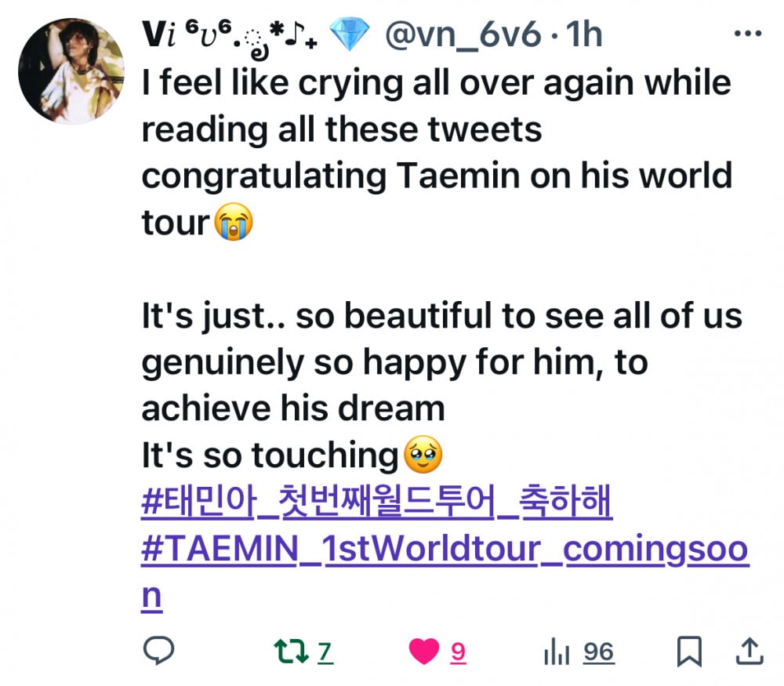
Task: Click the blue diamond emoji by username
Action: [x=350, y=34]
